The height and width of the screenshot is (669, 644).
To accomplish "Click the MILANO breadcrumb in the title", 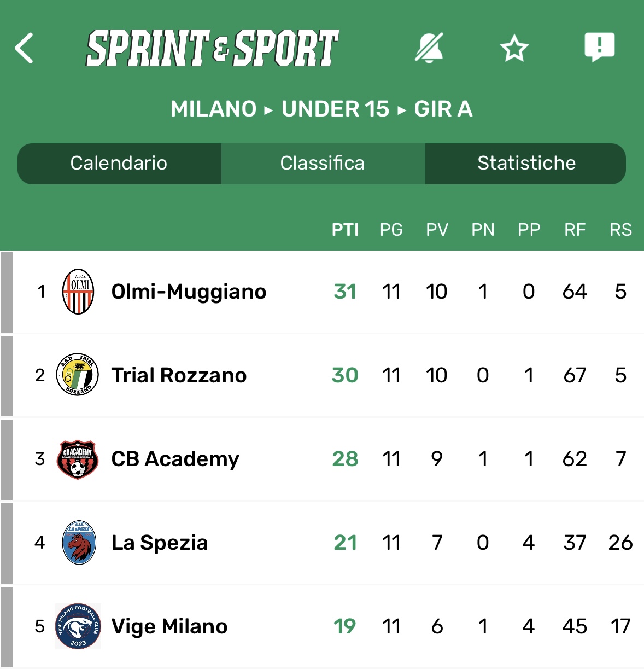I will tap(213, 109).
